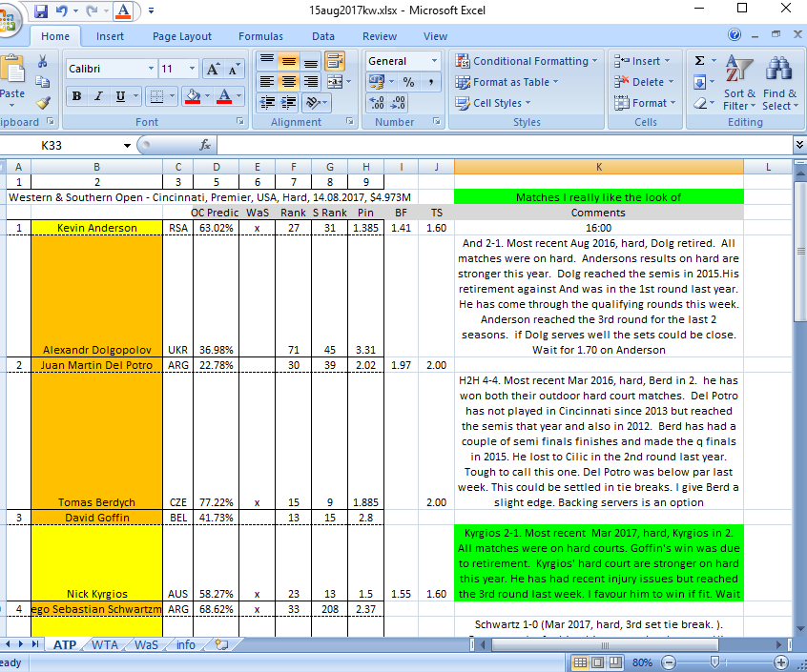The image size is (807, 672).
Task: Open the General number format dropdown
Action: tap(434, 61)
